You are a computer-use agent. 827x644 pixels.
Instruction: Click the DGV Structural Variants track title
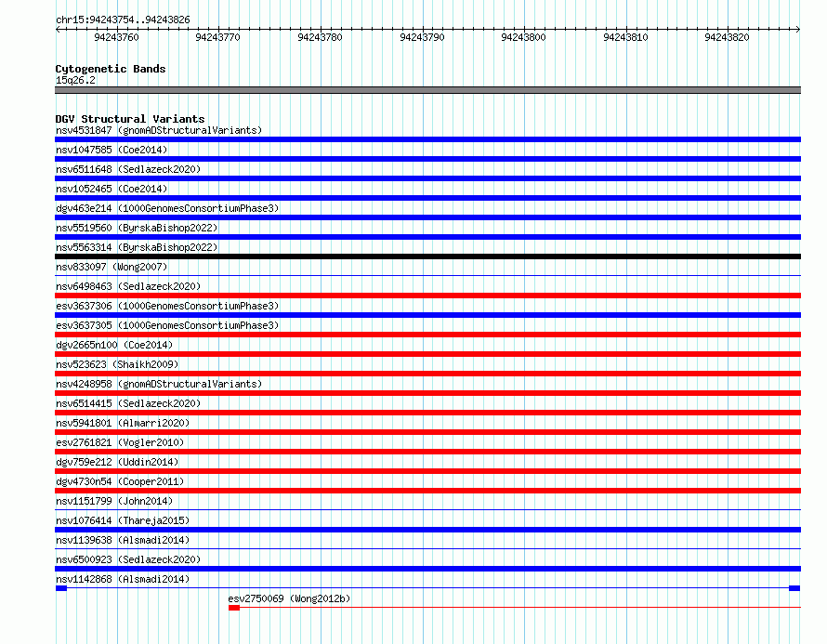[x=130, y=119]
